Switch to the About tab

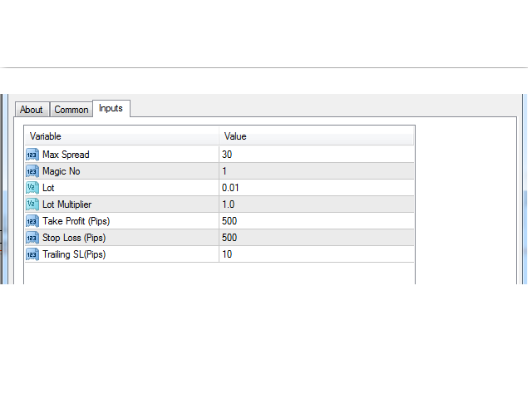tap(32, 110)
